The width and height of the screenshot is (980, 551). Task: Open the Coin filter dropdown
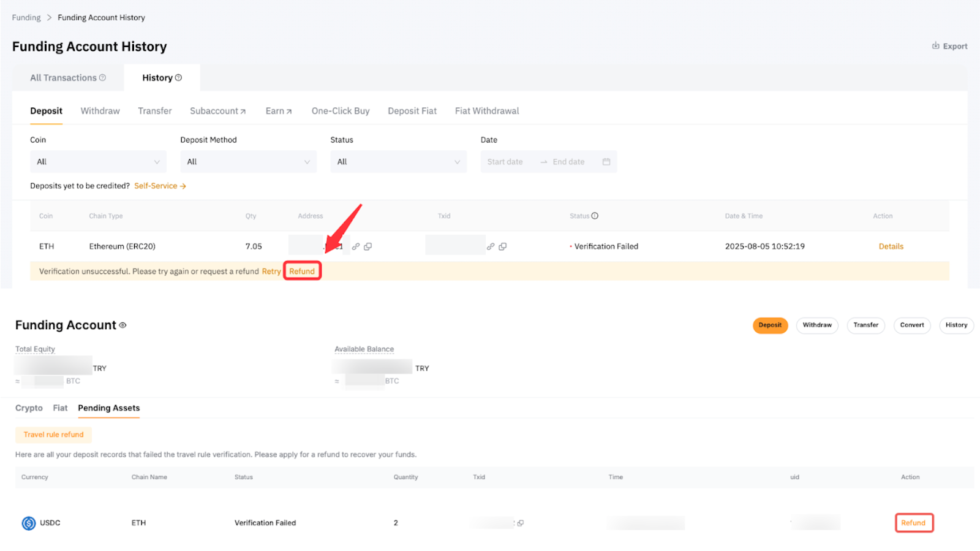tap(98, 162)
